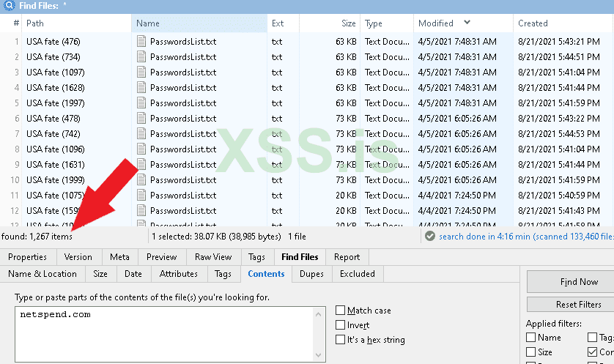The width and height of the screenshot is (614, 364).
Task: Uncheck the Contents applied filter checkbox
Action: pyautogui.click(x=593, y=352)
